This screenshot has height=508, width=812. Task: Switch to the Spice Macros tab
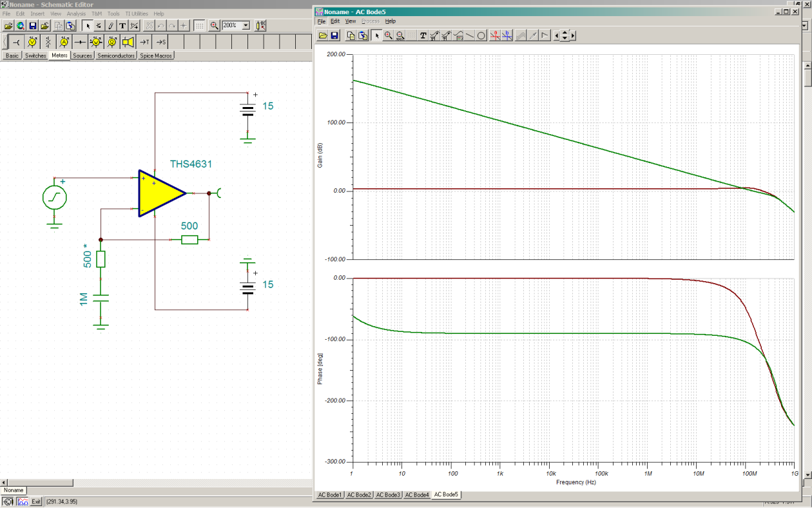(x=156, y=56)
